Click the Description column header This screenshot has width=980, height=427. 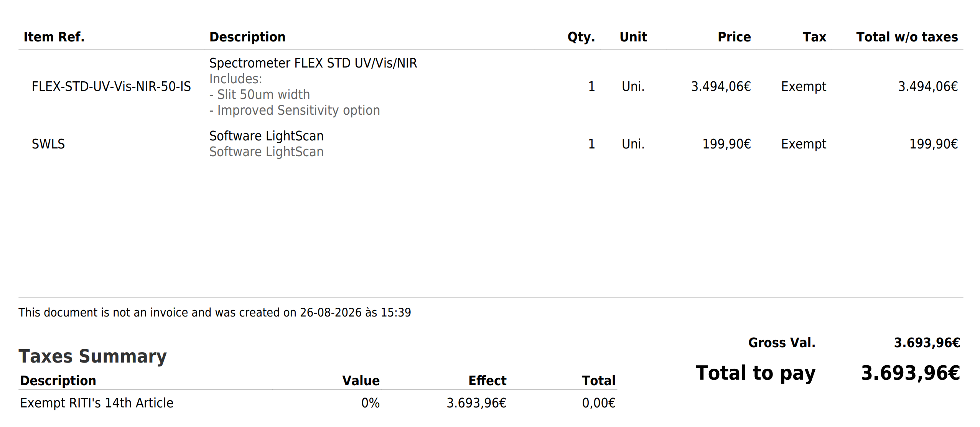(x=247, y=37)
